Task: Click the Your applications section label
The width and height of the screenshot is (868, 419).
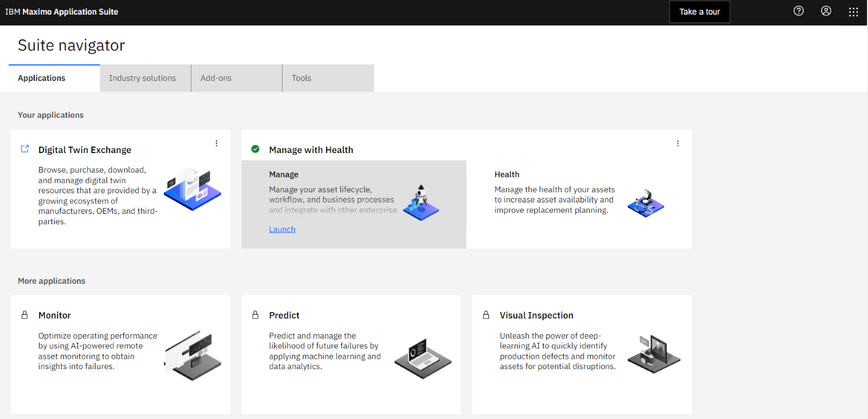Action: pos(51,115)
